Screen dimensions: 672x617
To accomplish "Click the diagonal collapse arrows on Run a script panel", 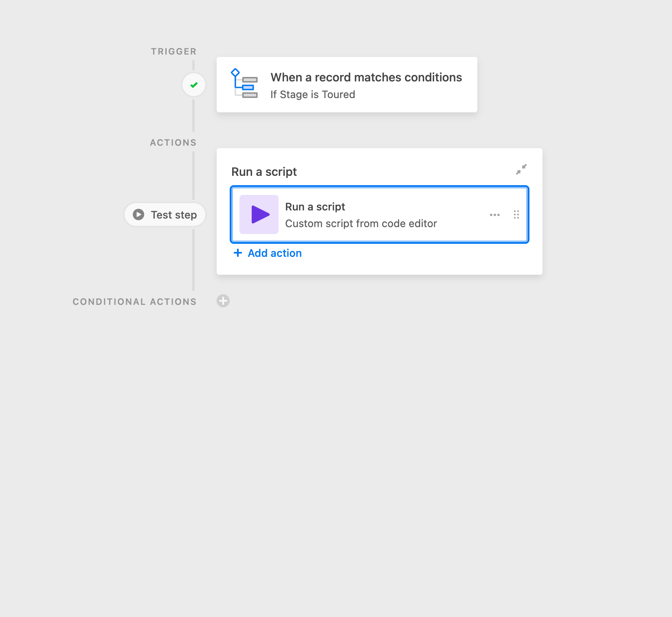I will tap(521, 169).
